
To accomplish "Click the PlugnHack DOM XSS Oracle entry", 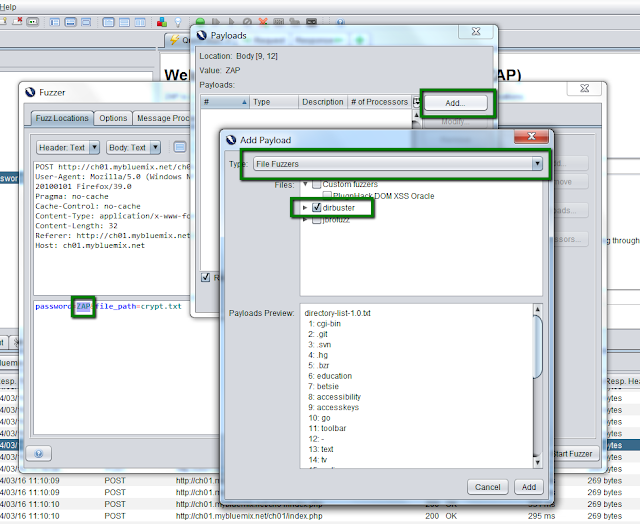I will coord(383,196).
